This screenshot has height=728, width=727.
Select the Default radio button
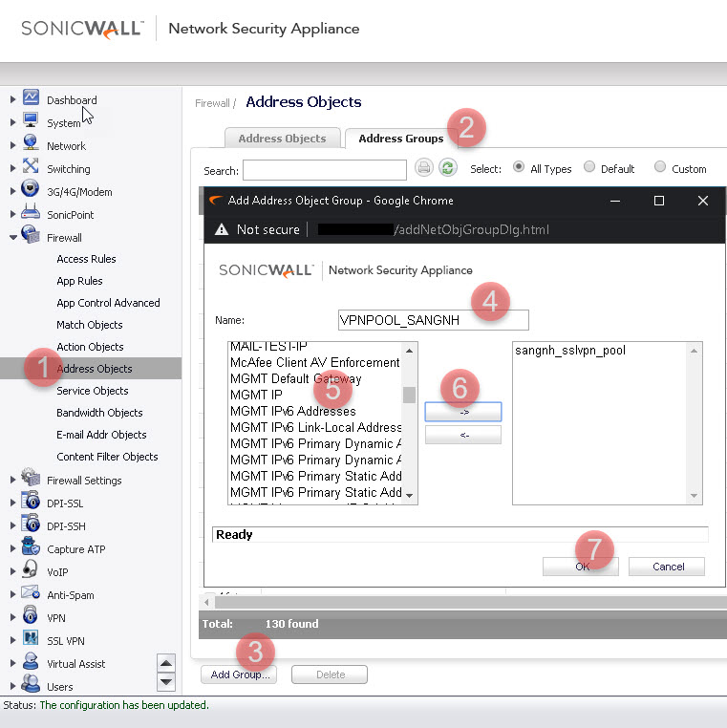[x=589, y=166]
